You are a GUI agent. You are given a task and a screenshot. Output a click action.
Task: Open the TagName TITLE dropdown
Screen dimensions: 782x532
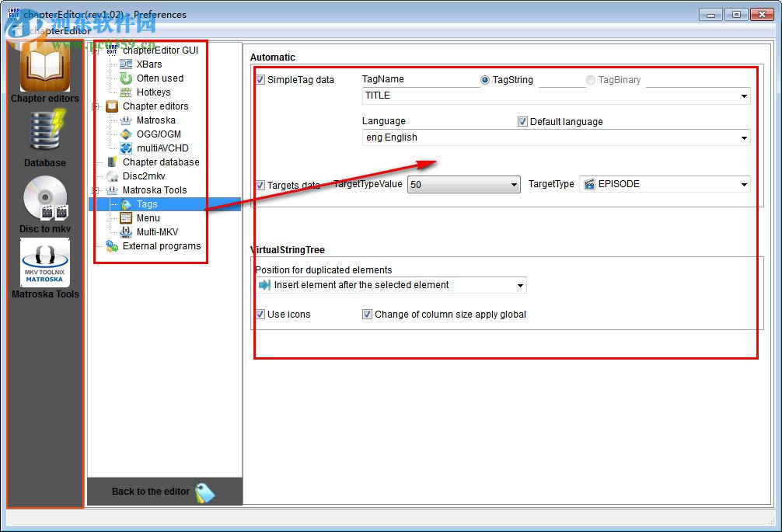(556, 96)
